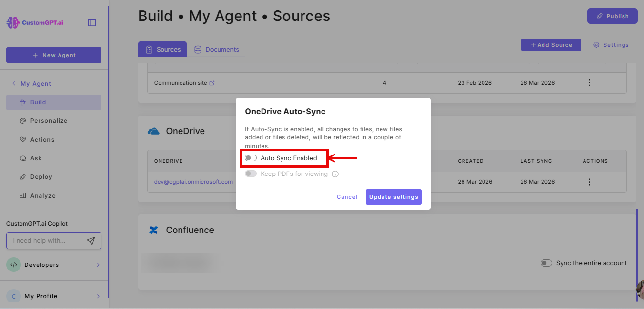644x309 pixels.
Task: Click the Build tools icon
Action: 23,102
